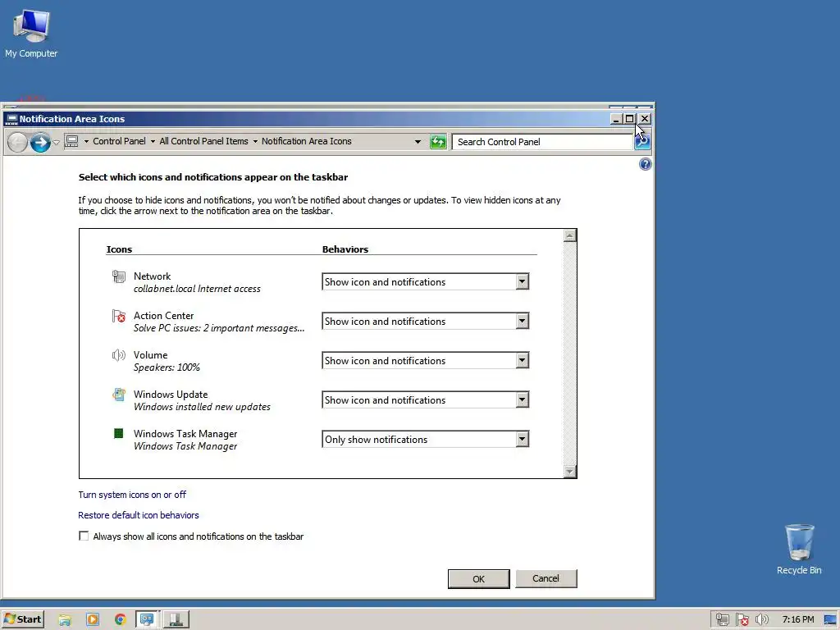Click the green refresh button in address bar

pyautogui.click(x=438, y=142)
